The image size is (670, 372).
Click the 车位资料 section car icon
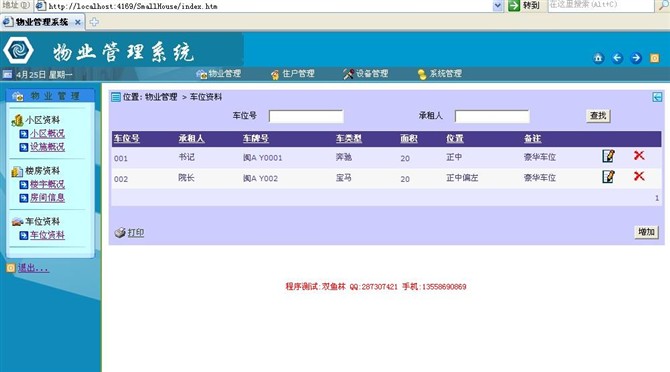(x=17, y=222)
